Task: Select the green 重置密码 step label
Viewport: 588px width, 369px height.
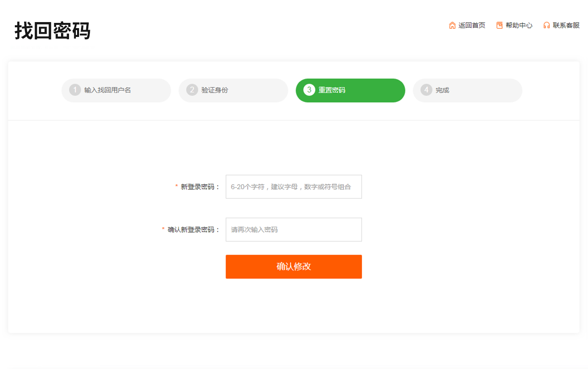Action: 332,90
